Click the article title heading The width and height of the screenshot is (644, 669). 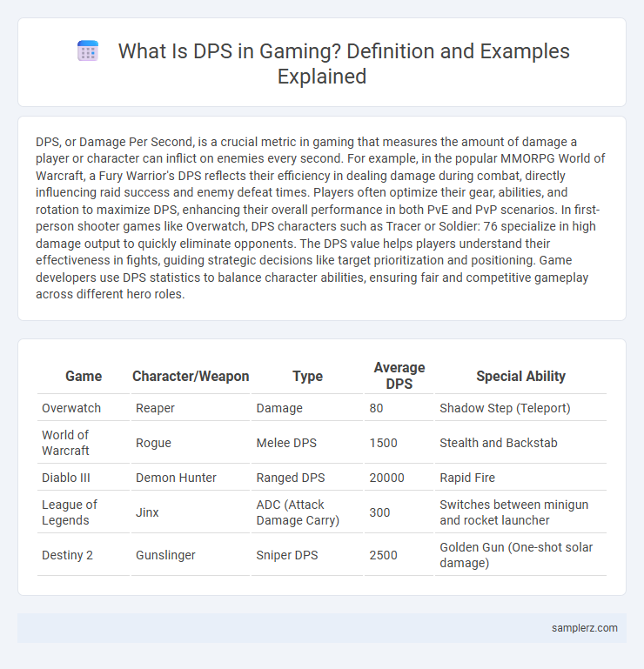pos(344,64)
